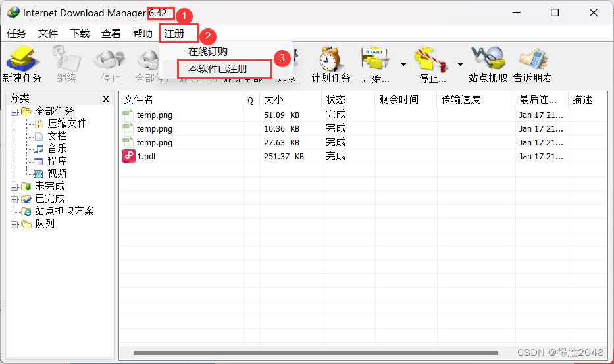The image size is (614, 364).
Task: Open dropdown arrow next to 开始 queue
Action: tap(403, 64)
